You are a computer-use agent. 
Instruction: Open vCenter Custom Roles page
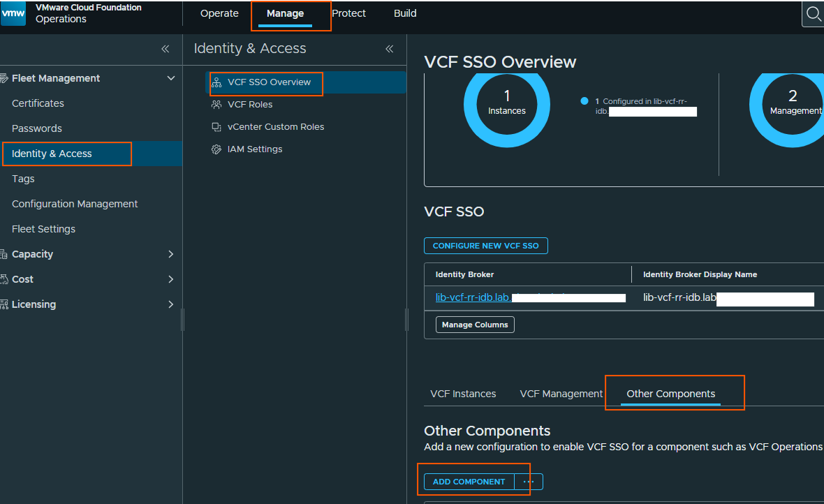click(276, 127)
